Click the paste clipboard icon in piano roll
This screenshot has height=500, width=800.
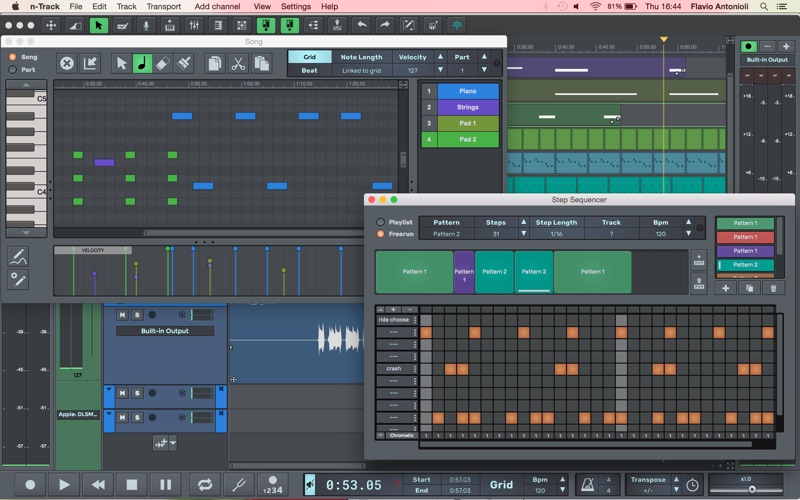pos(261,63)
